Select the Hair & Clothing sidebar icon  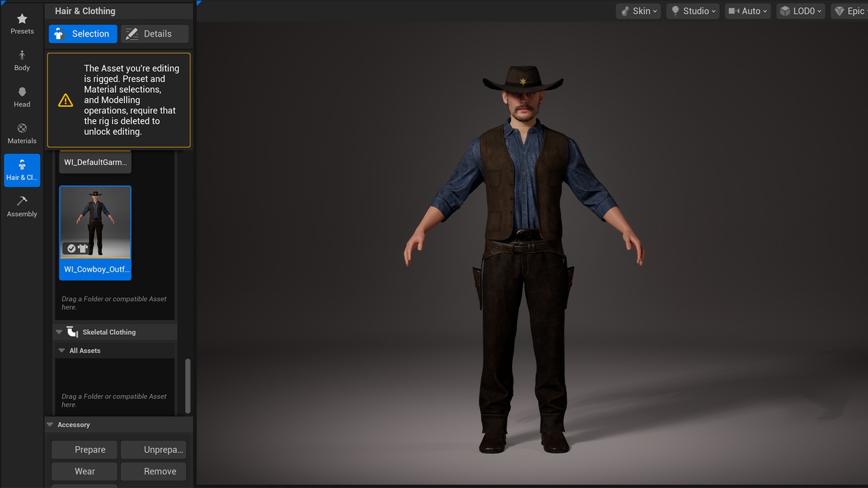(x=22, y=170)
